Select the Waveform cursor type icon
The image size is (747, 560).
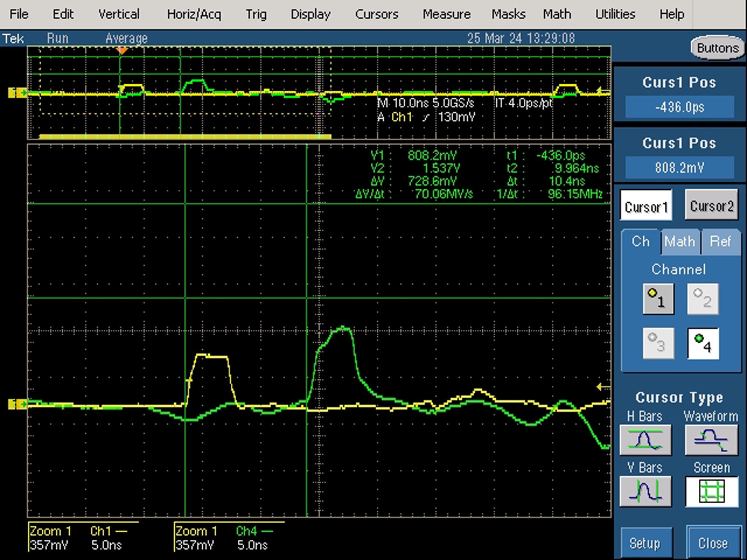[711, 440]
